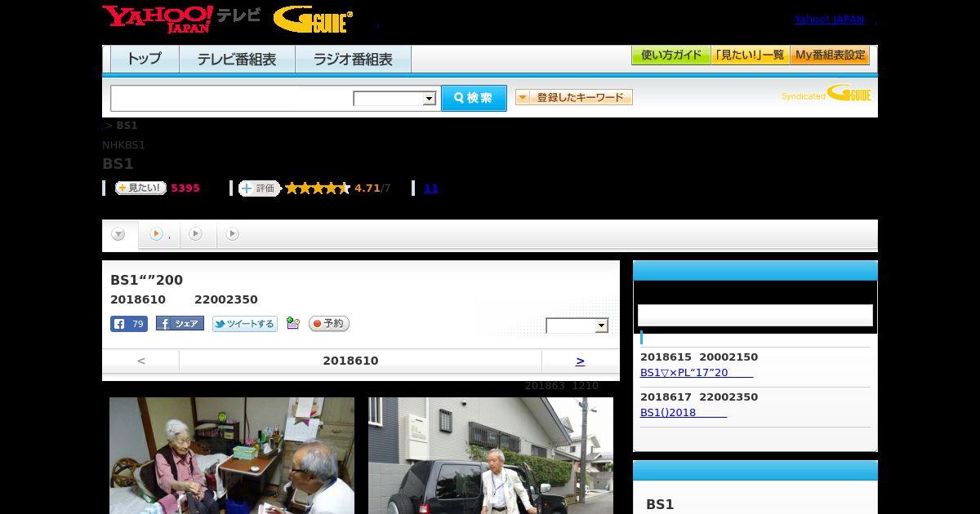Open the 使い方ガイド button
The image size is (980, 514).
point(670,55)
